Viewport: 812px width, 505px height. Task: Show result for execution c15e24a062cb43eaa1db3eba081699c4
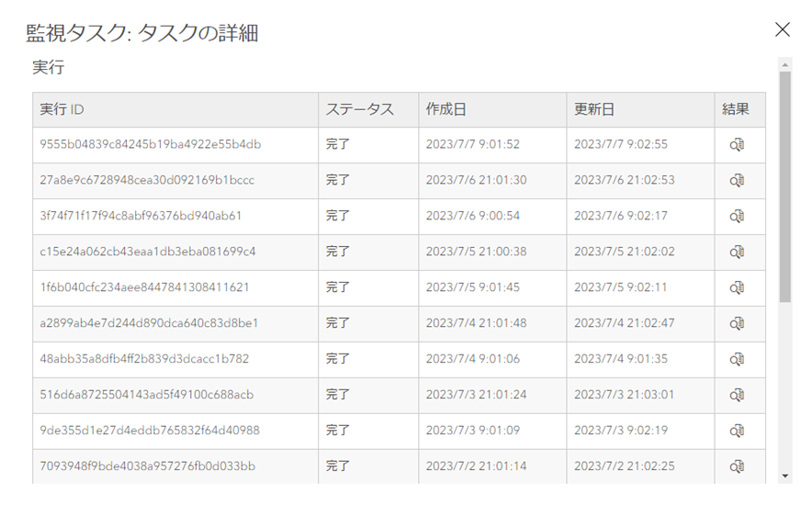point(737,252)
